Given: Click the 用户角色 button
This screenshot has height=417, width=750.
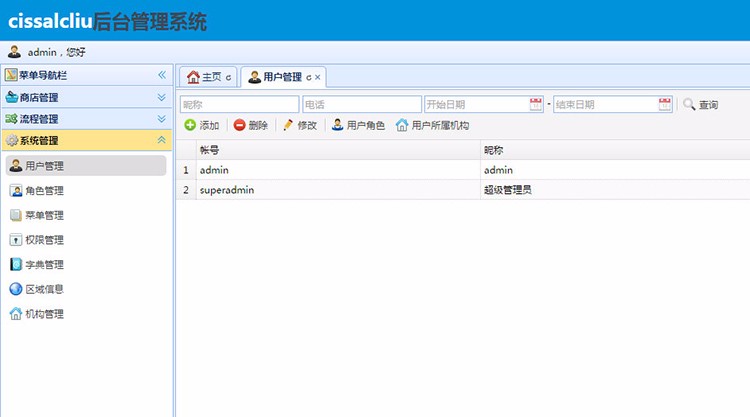Looking at the screenshot, I should coord(358,125).
